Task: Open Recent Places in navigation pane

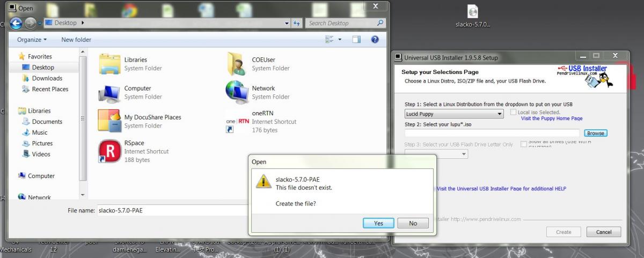Action: point(50,89)
